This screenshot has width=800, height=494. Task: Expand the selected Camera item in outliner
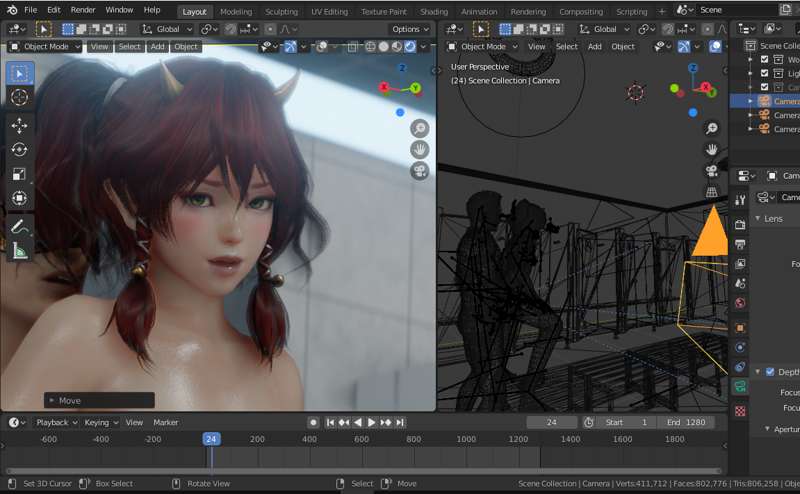coord(750,101)
